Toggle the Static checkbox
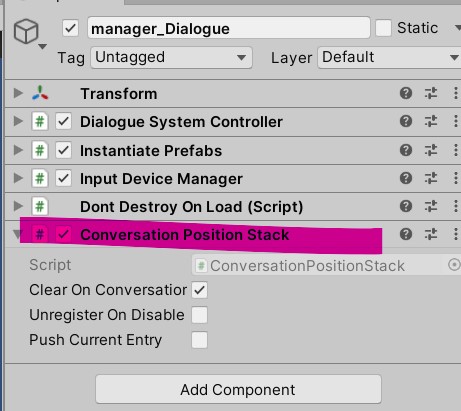This screenshot has width=461, height=411. click(x=383, y=28)
